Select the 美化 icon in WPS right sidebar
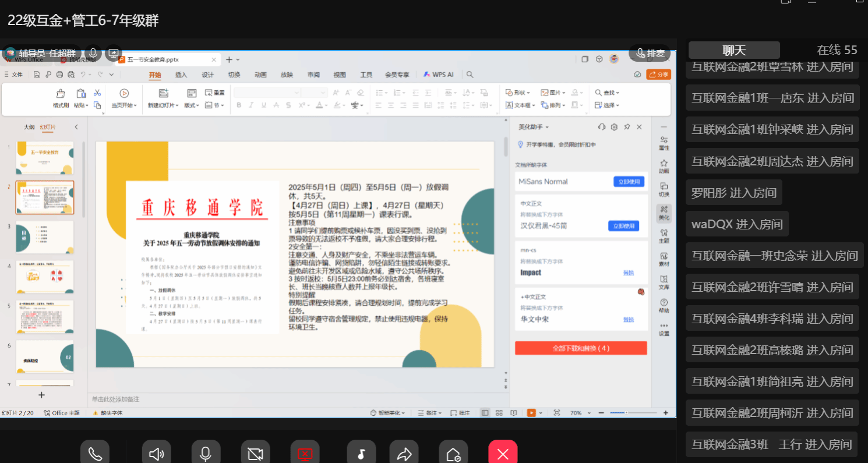868x463 pixels. (664, 213)
